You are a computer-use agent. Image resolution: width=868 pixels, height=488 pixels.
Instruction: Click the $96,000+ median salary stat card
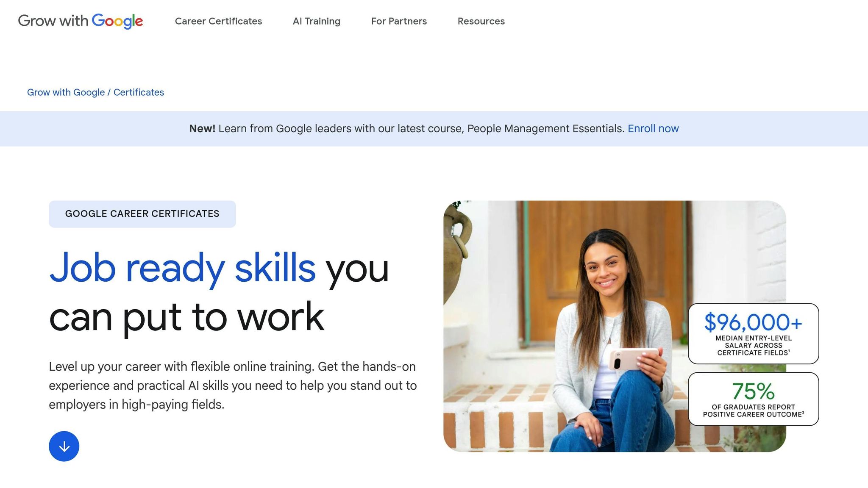pyautogui.click(x=754, y=334)
